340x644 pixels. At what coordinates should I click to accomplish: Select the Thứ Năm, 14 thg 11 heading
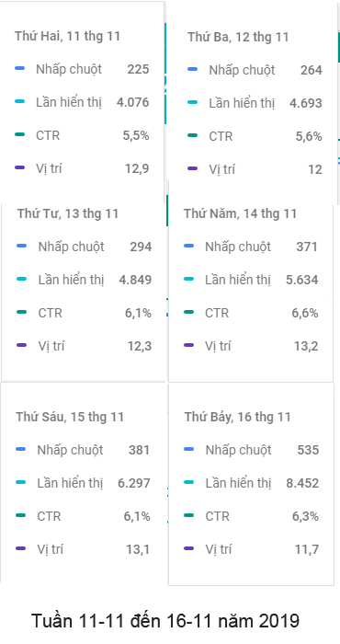tap(240, 213)
